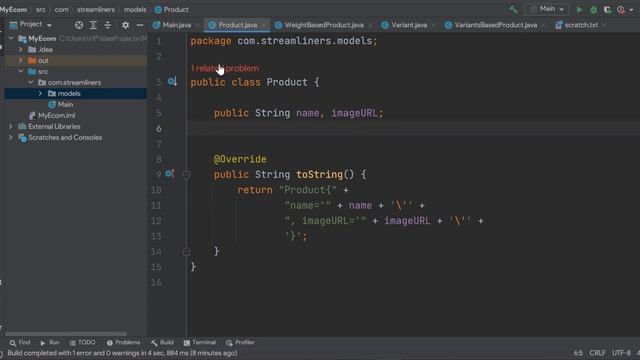Click override gutter icon beside toString

(x=170, y=174)
